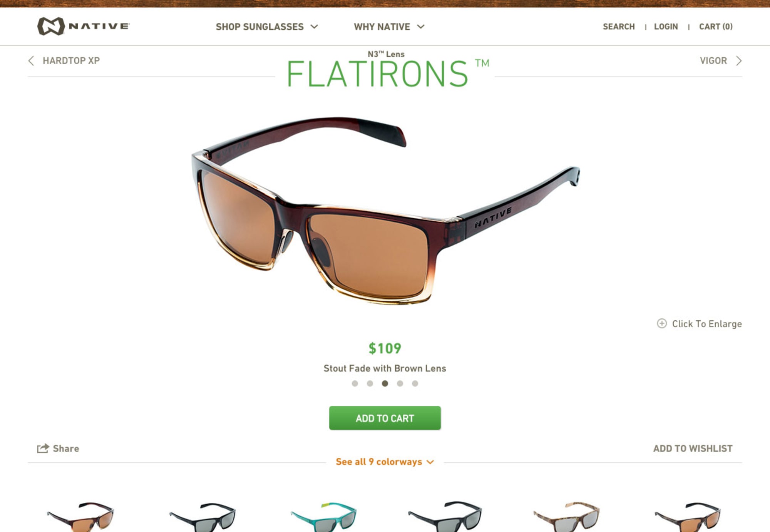Viewport: 770px width, 532px height.
Task: Select the fifth image carousel dot
Action: click(415, 383)
